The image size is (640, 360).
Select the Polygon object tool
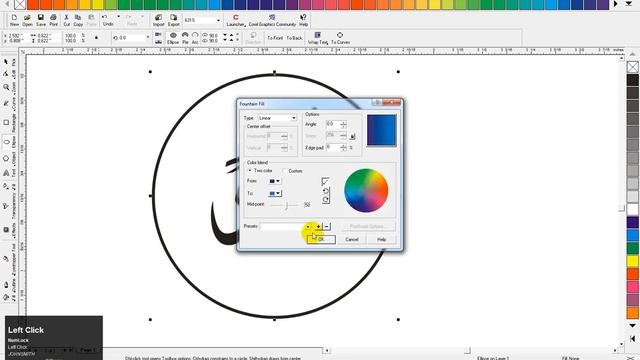point(6,158)
